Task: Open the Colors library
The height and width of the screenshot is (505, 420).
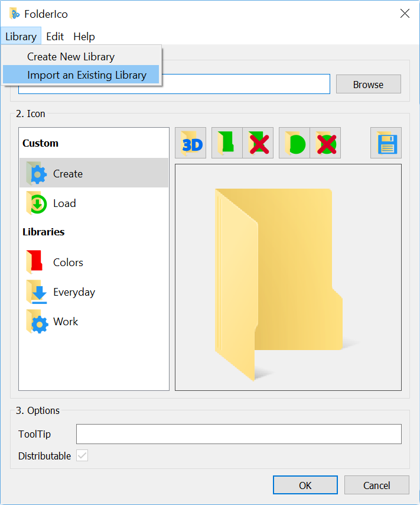Action: 94,262
